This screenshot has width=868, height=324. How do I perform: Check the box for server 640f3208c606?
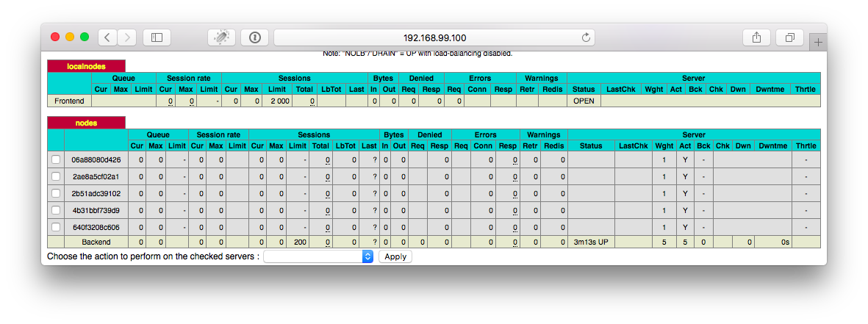[x=56, y=227]
